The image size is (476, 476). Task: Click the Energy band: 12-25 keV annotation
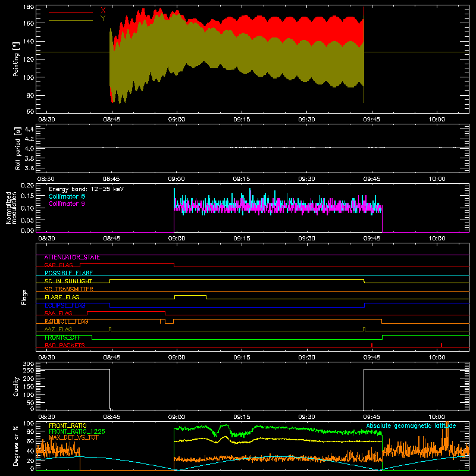[86, 189]
